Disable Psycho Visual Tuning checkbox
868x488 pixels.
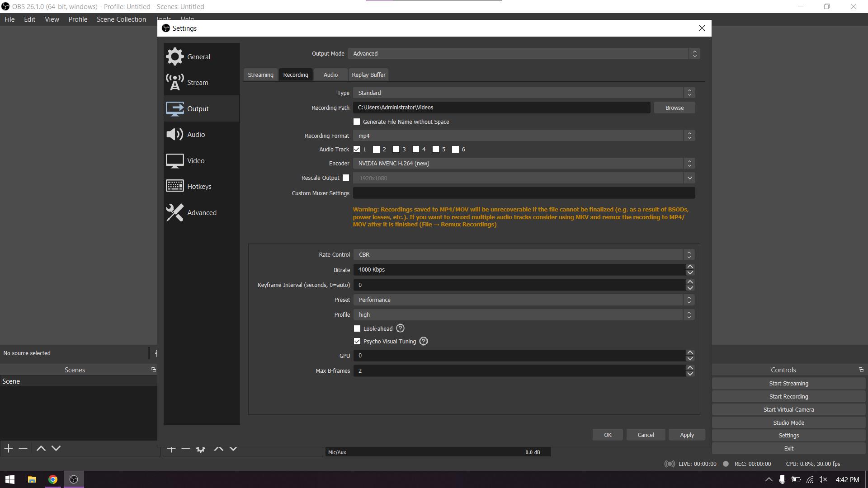[357, 341]
